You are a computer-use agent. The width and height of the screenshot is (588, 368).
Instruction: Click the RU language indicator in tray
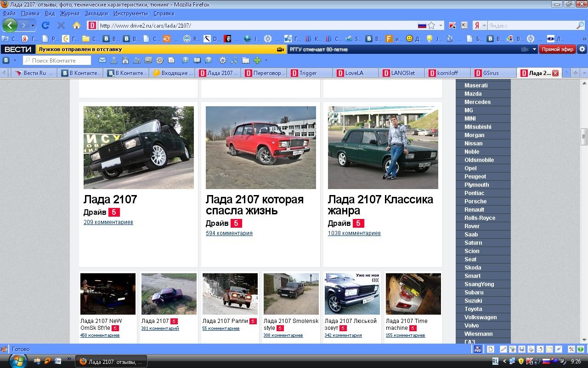[x=495, y=361]
